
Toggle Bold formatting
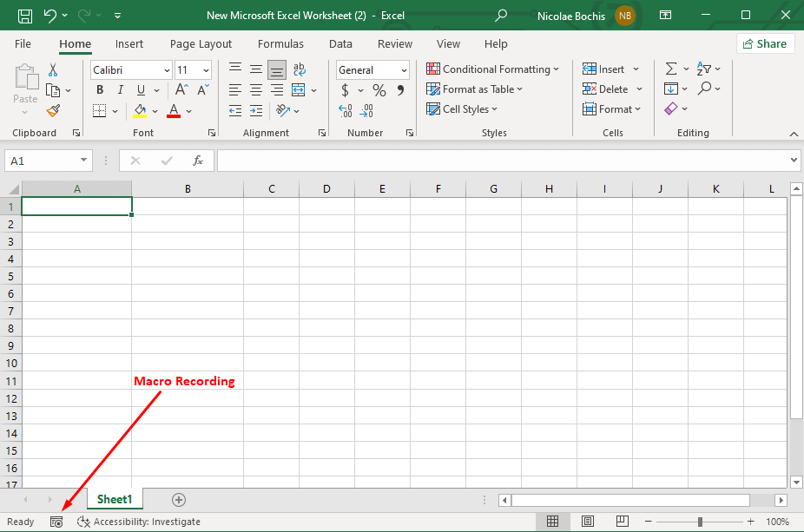tap(100, 90)
